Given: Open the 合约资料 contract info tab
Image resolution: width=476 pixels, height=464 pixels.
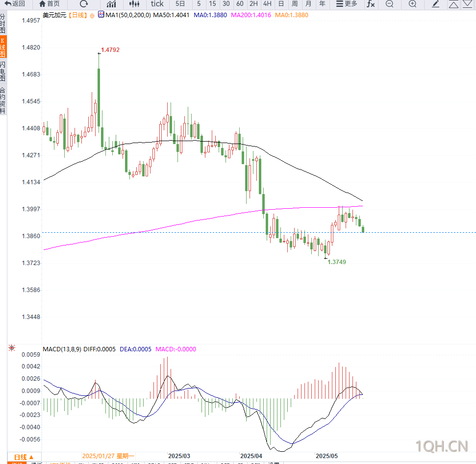Looking at the screenshot, I should (3, 100).
